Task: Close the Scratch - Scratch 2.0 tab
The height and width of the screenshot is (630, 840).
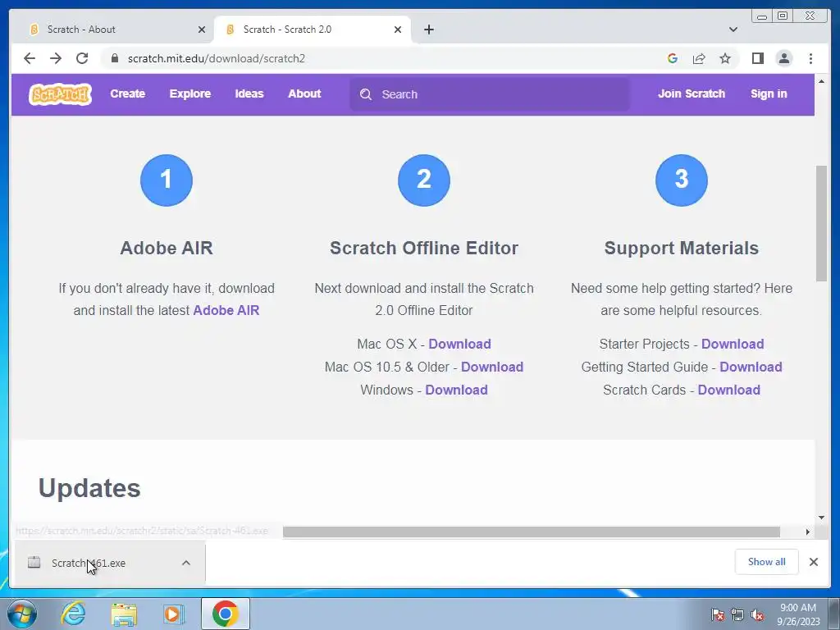Action: [x=398, y=30]
